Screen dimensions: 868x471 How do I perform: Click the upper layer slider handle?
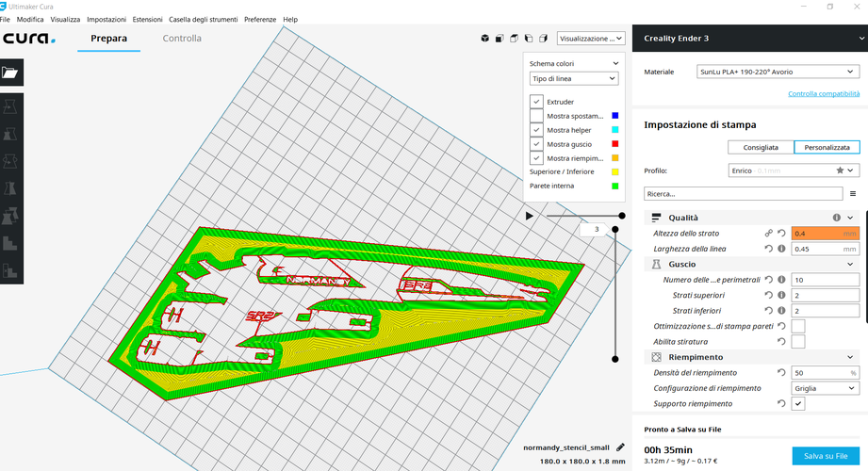coord(615,229)
